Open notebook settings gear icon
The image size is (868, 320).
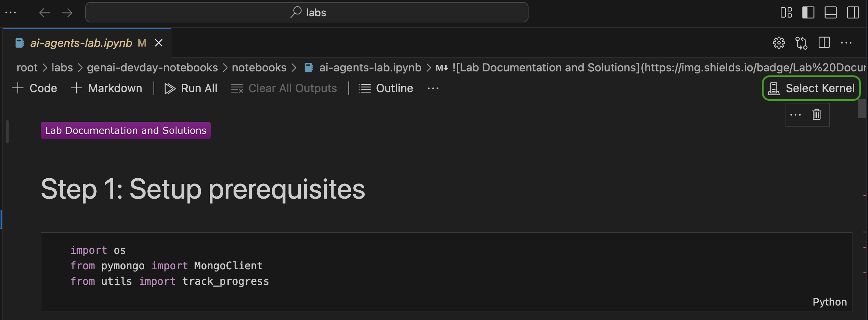click(779, 43)
